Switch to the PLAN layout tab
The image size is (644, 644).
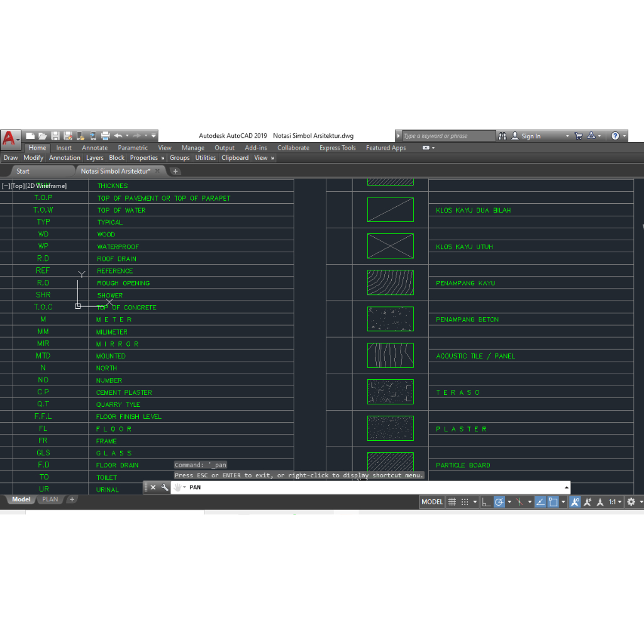click(50, 499)
